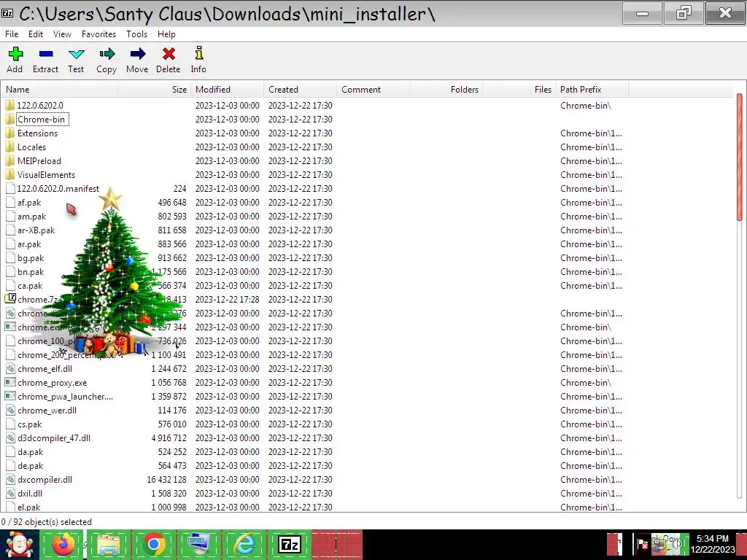This screenshot has height=560, width=747.
Task: Open the Tools menu
Action: point(136,34)
